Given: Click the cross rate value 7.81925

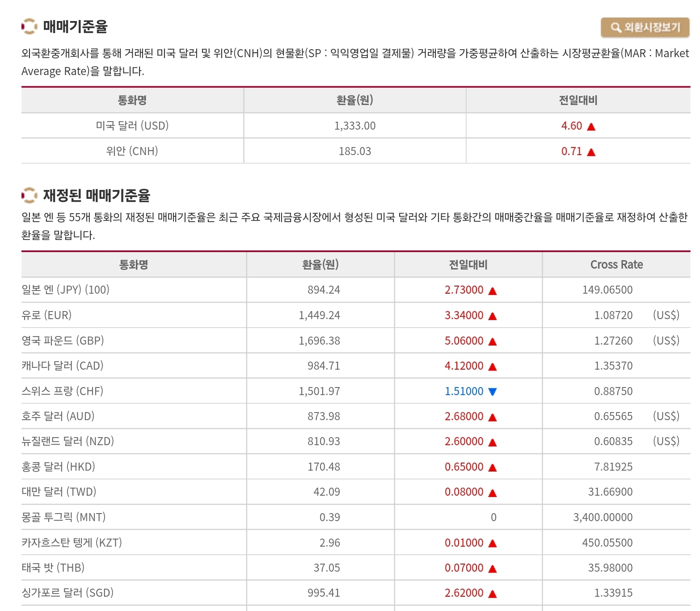Looking at the screenshot, I should pos(613,467).
